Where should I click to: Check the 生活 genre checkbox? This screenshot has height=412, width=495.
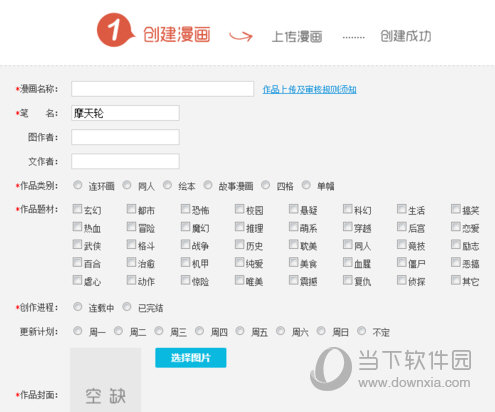pyautogui.click(x=402, y=209)
